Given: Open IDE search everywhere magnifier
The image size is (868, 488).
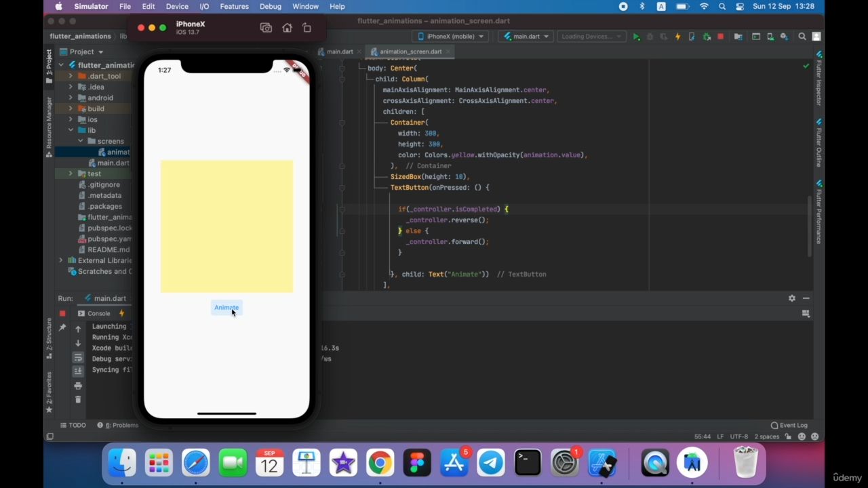Looking at the screenshot, I should pos(802,37).
